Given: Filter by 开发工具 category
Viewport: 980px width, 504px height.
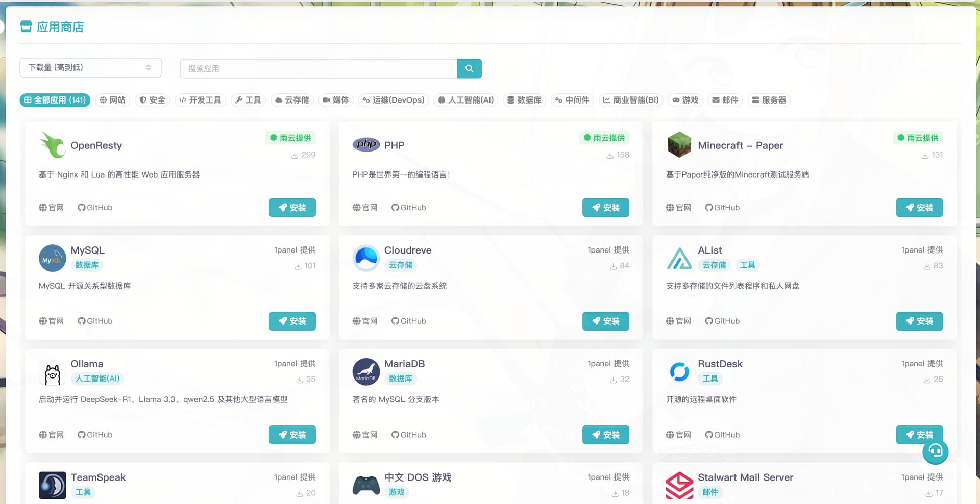Looking at the screenshot, I should tap(200, 100).
